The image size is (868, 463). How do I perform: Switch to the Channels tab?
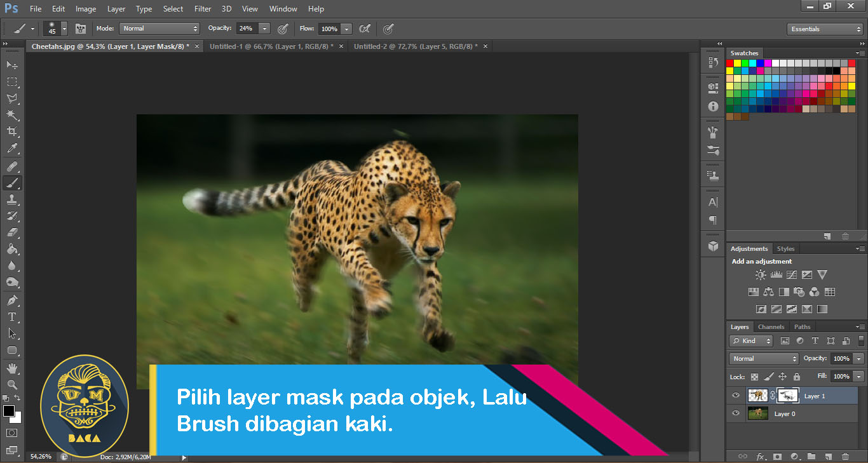pos(771,326)
